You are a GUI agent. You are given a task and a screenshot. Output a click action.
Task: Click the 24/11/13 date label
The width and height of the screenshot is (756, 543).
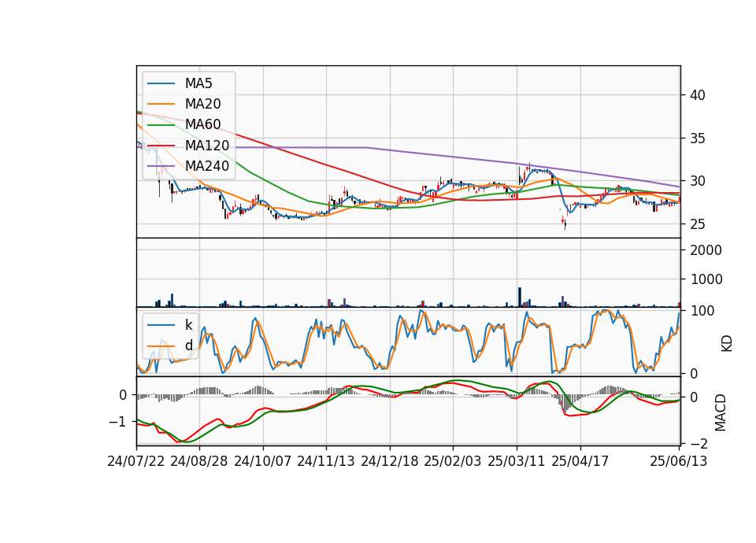pos(326,461)
